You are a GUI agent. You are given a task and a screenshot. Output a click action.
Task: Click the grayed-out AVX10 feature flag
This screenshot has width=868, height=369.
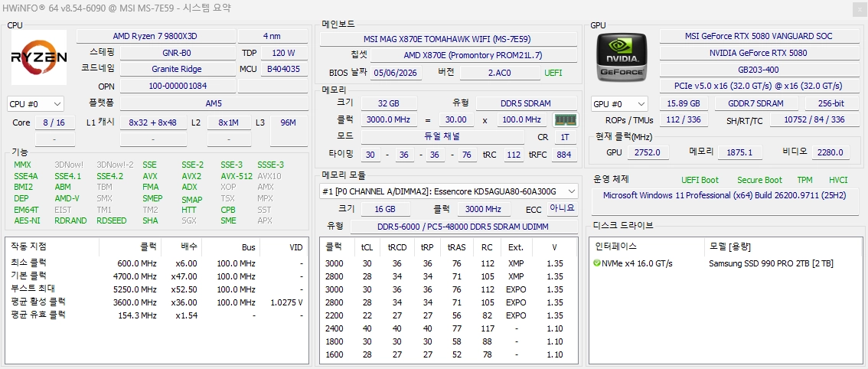pos(269,176)
